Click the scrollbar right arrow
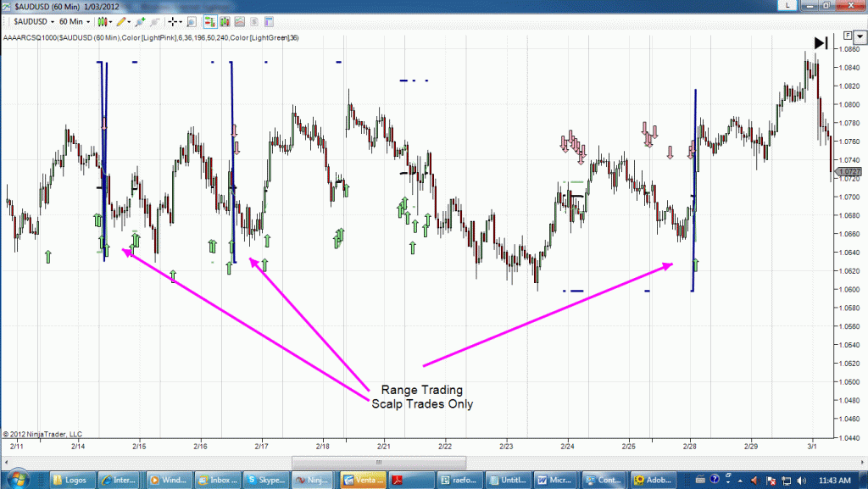 [862, 463]
